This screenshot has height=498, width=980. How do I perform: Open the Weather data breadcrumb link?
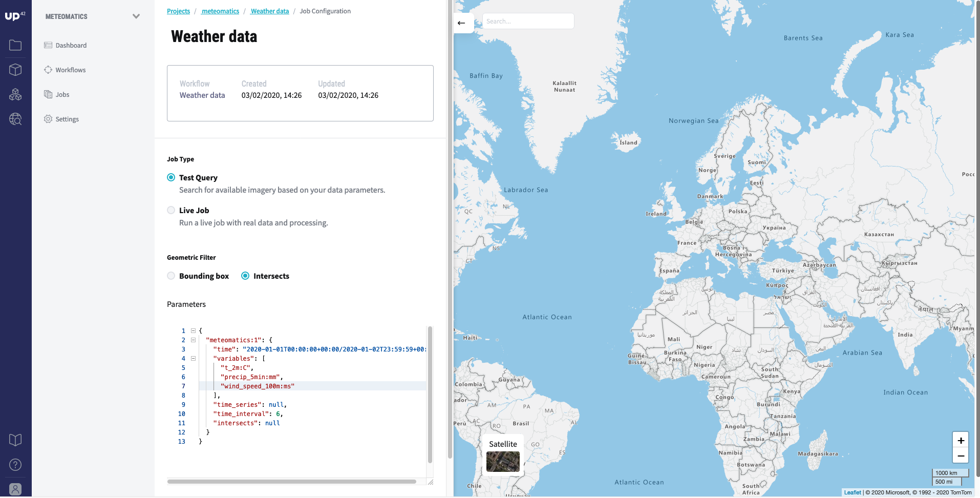269,11
